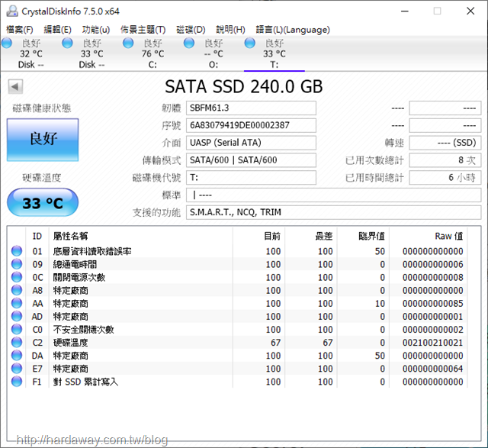Select the O: drive tab
Viewport: 488px width, 448px height.
(x=213, y=53)
